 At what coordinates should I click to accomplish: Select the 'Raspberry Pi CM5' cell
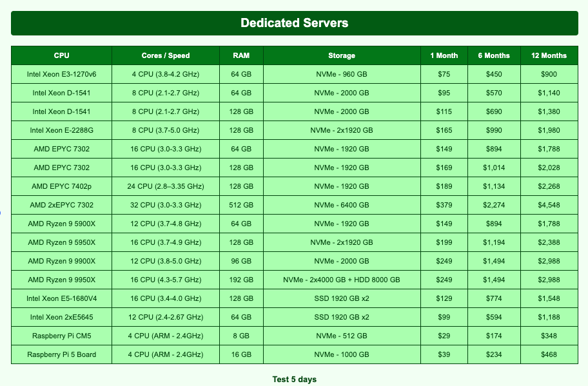click(61, 336)
